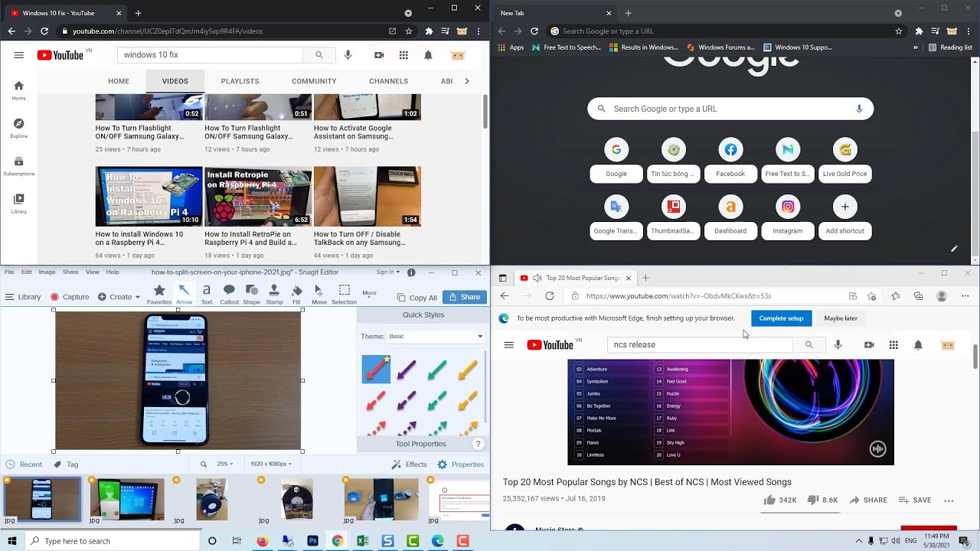
Task: Click voice search microphone beside windows 10 fix
Action: coord(348,55)
